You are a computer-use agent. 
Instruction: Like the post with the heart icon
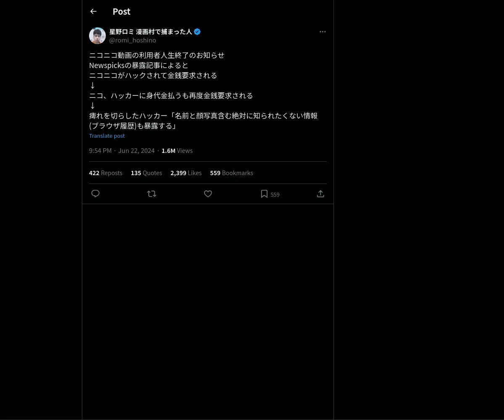208,194
